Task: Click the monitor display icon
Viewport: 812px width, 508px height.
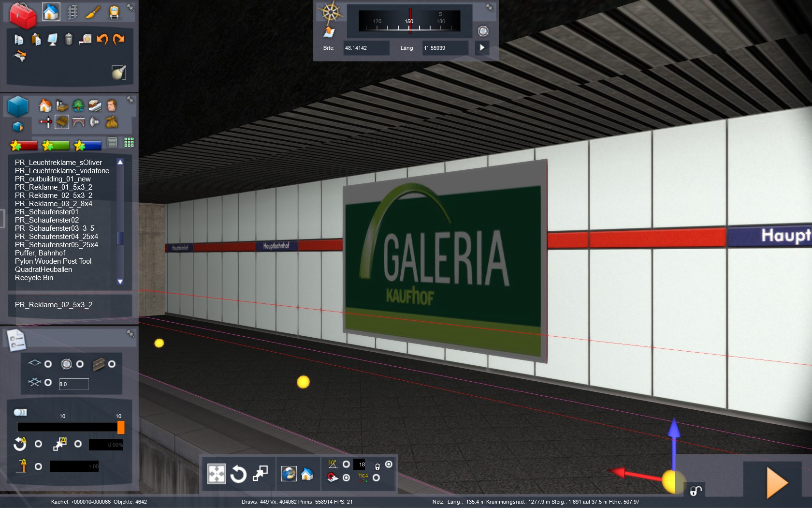Action: 52,39
